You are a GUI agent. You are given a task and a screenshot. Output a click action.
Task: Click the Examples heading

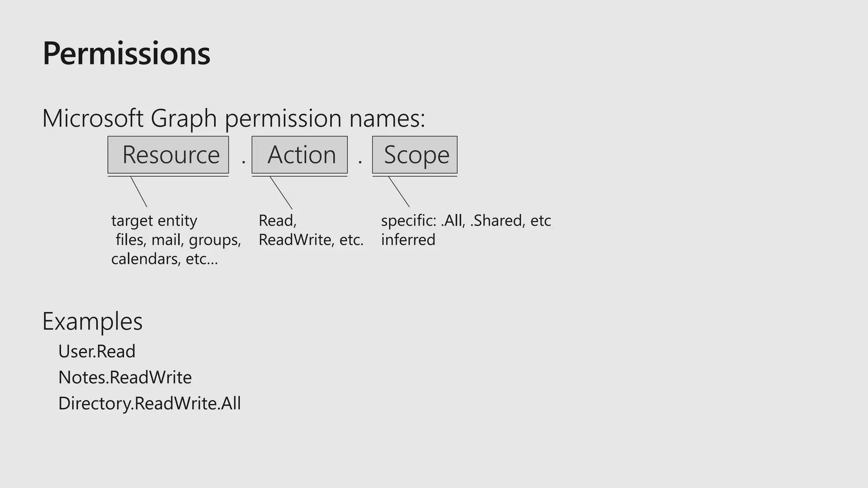tap(92, 322)
